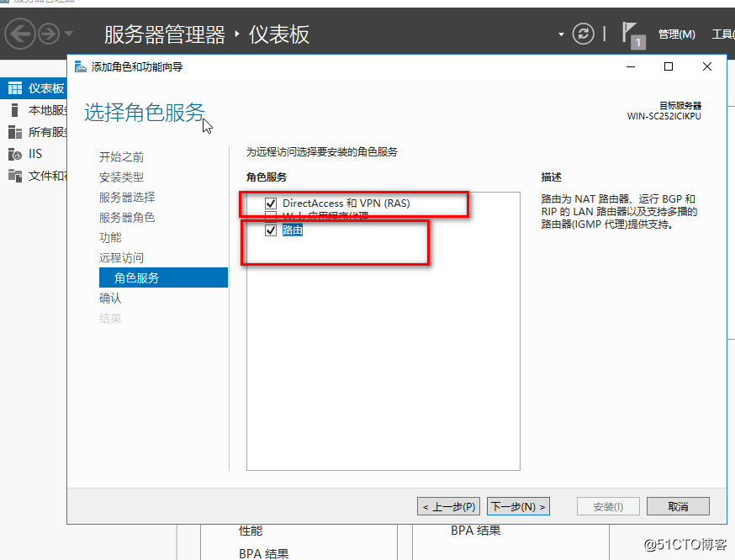Click the target server name WIN-SC252ICIKPU

[664, 116]
